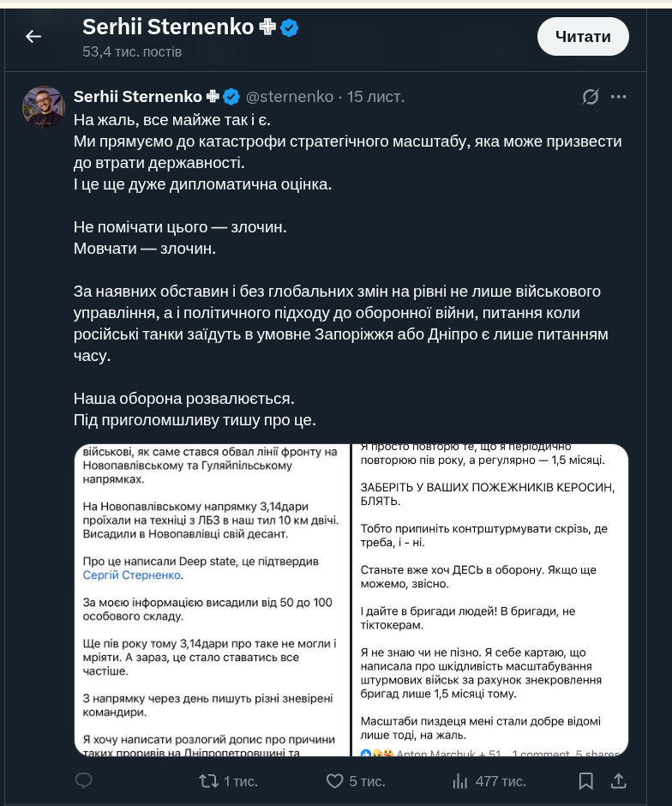672x806 pixels.
Task: Click the Serhii Sternenko author name in post
Action: [x=138, y=97]
